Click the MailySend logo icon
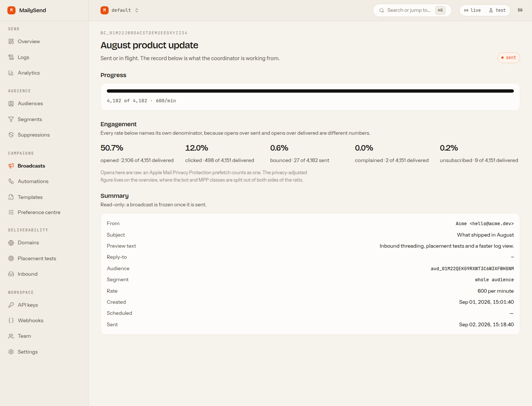 click(x=11, y=10)
